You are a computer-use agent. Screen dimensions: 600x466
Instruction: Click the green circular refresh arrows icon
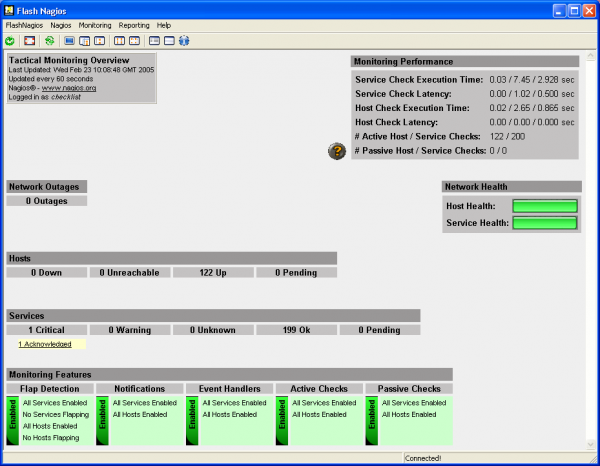point(49,41)
